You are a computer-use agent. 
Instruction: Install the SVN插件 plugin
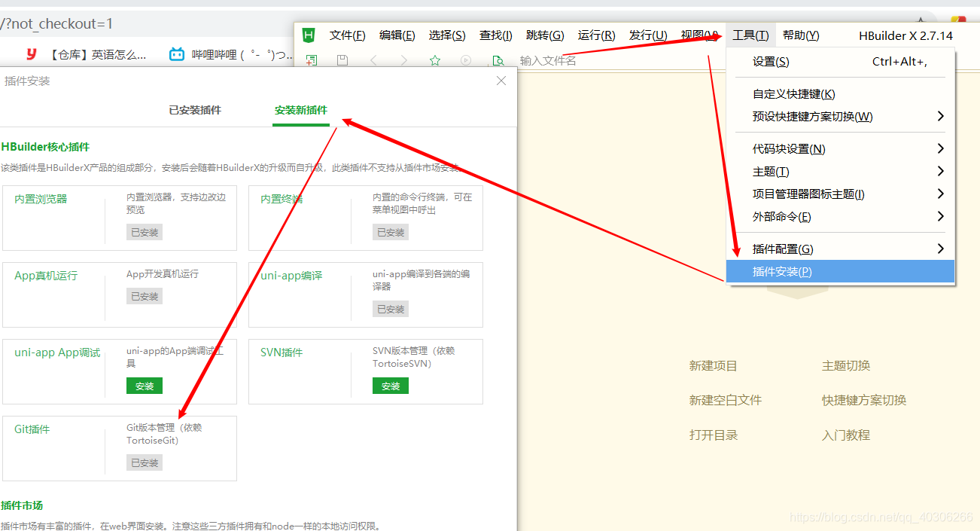click(391, 386)
